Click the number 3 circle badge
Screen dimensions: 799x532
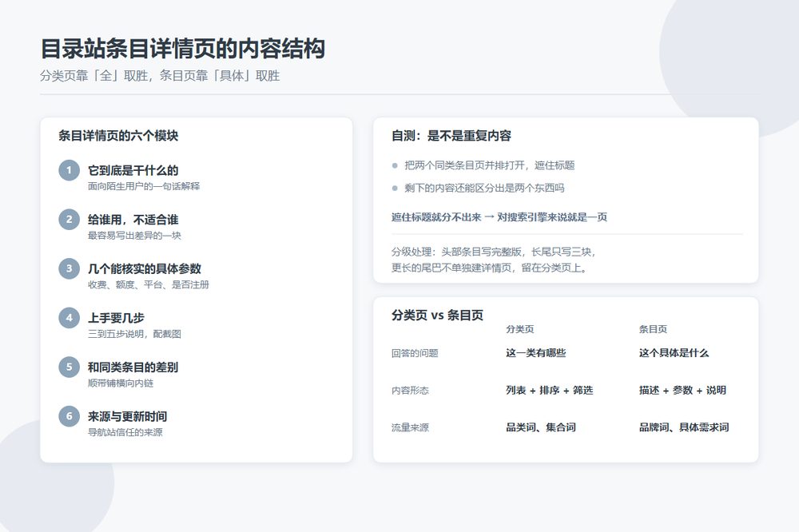pos(69,268)
